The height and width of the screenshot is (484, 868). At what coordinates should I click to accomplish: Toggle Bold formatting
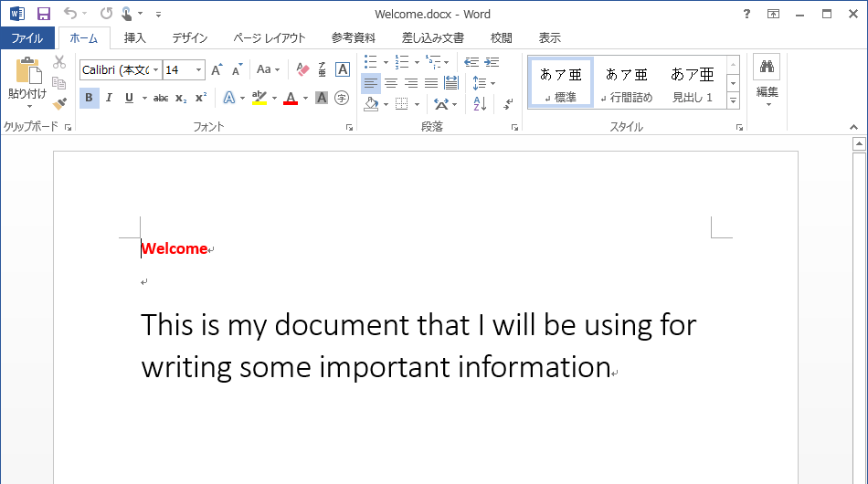(x=89, y=98)
